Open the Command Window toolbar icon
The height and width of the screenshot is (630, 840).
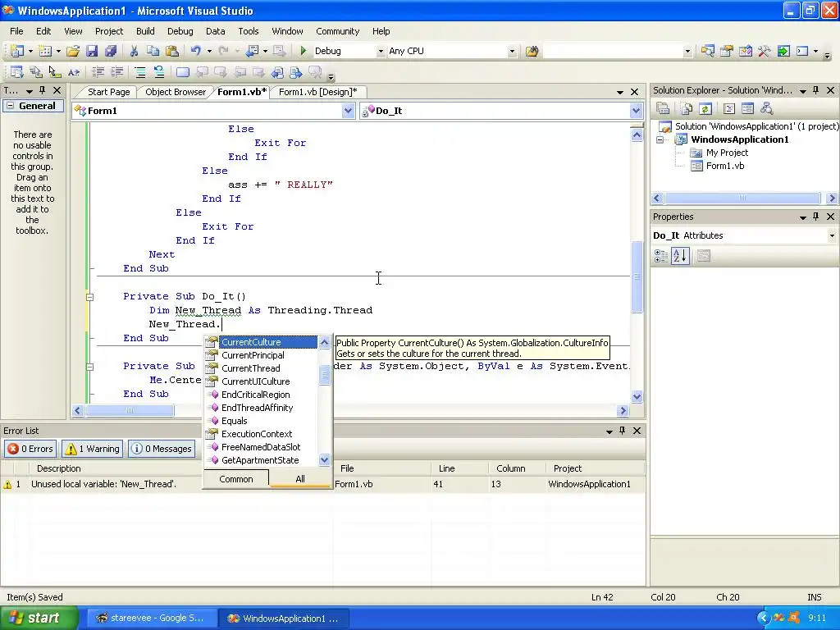point(802,51)
